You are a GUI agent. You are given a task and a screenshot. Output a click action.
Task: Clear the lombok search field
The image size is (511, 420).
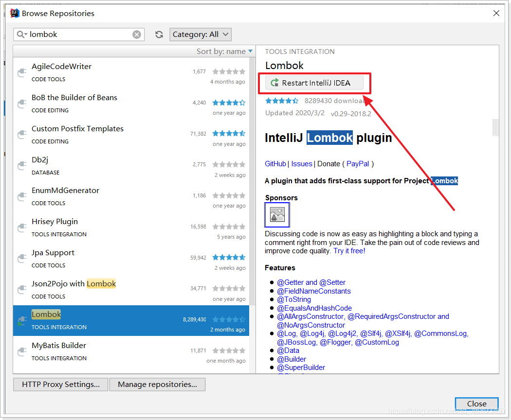[137, 35]
